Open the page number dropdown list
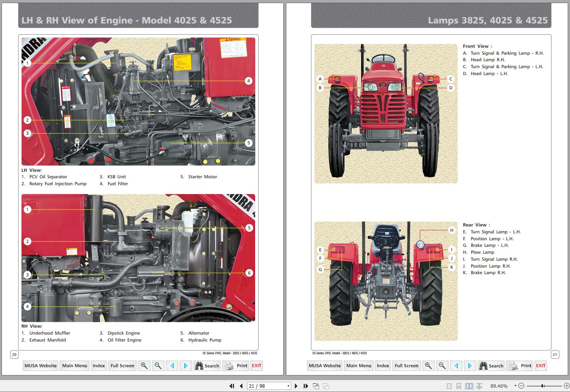 click(288, 386)
